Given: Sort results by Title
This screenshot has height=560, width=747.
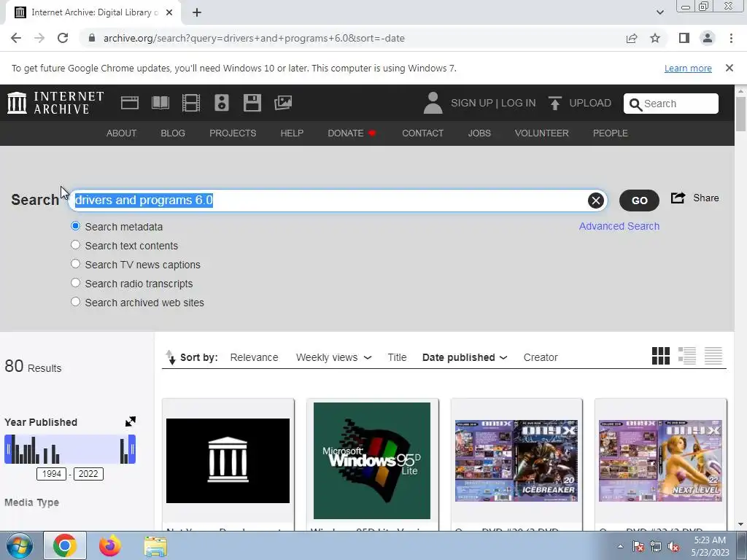Looking at the screenshot, I should click(x=397, y=357).
